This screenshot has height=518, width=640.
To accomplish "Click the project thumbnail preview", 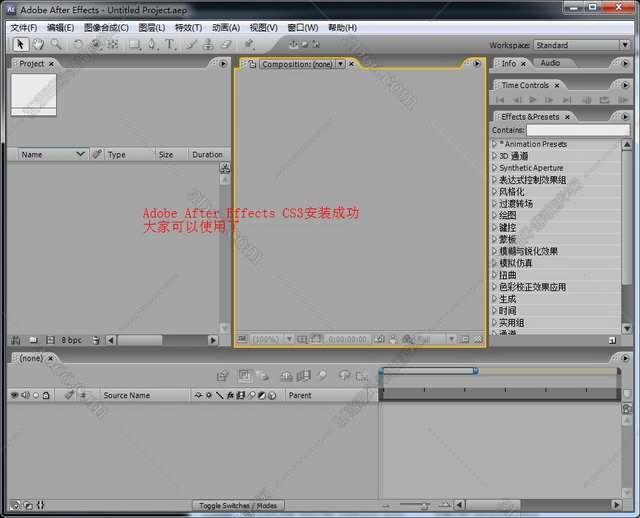I will (33, 95).
